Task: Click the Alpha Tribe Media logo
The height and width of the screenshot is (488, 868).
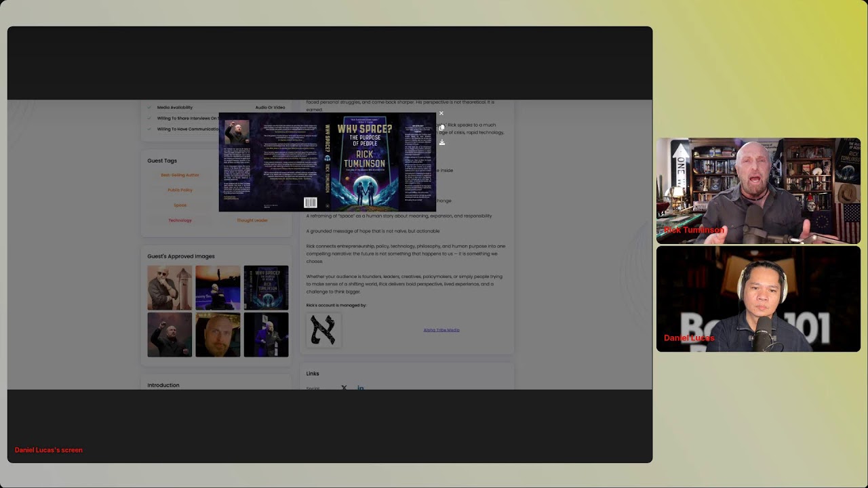Action: [x=323, y=330]
